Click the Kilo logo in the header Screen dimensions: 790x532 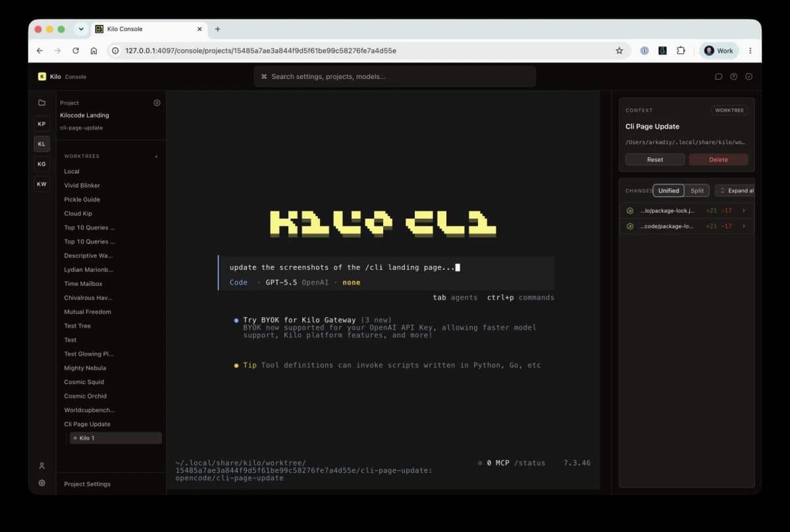[42, 76]
